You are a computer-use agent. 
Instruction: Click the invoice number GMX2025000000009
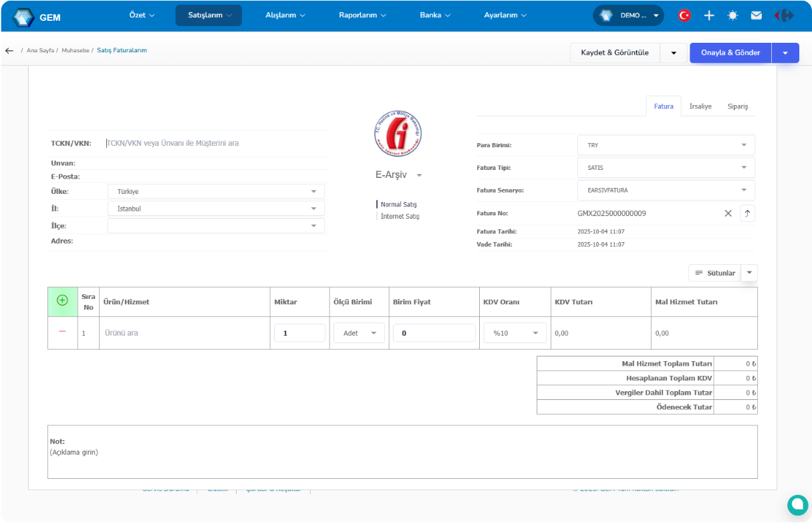pyautogui.click(x=612, y=213)
